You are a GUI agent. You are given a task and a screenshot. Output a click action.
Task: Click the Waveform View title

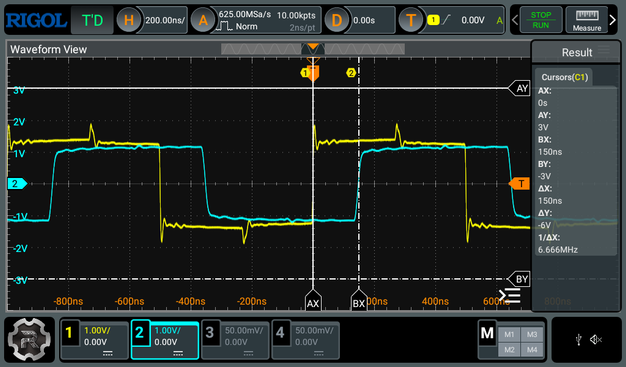pos(48,50)
